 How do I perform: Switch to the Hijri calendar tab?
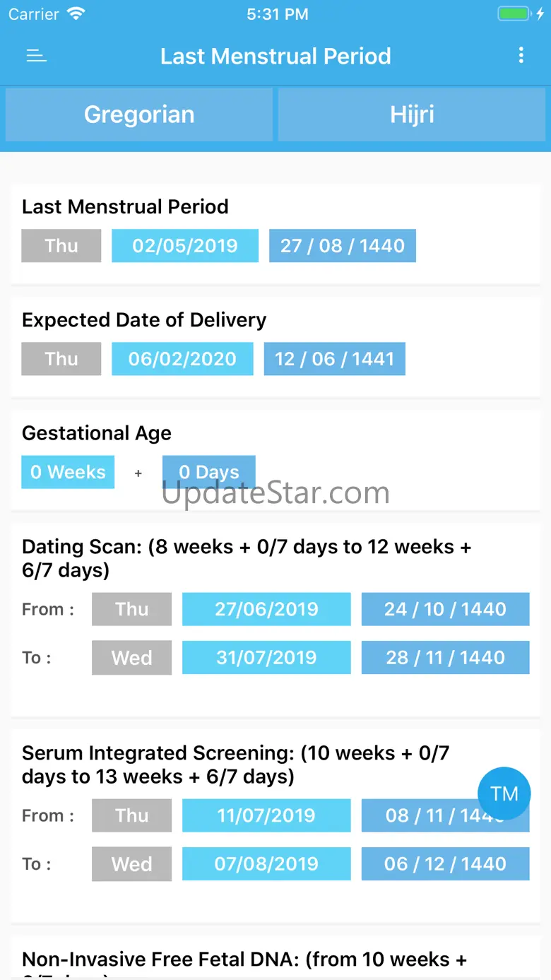pos(413,114)
